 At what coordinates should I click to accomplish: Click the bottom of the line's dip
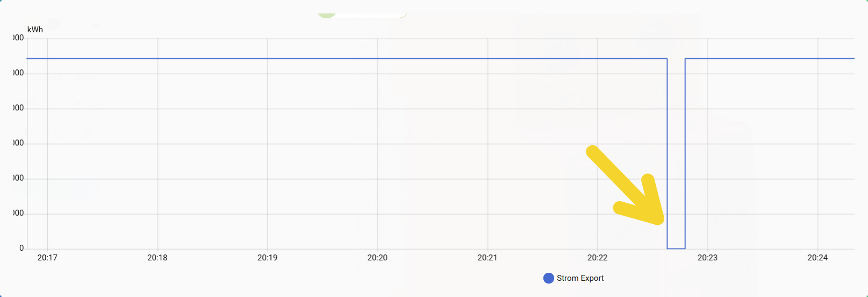pos(676,249)
